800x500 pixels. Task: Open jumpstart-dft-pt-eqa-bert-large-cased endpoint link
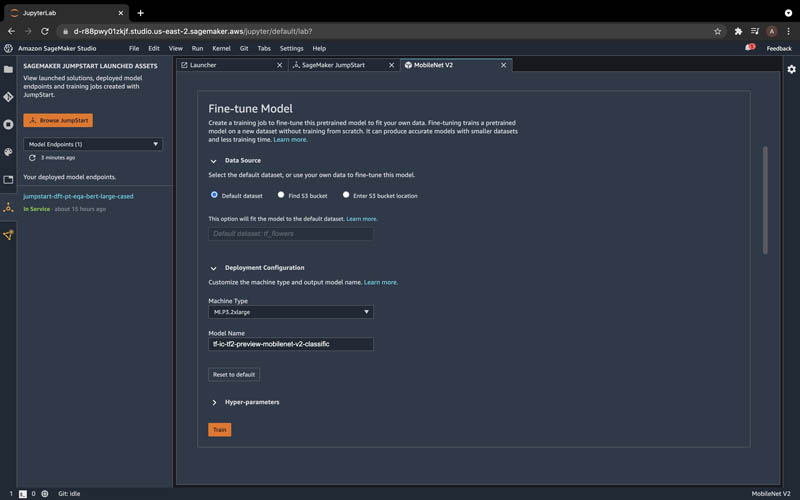pyautogui.click(x=78, y=196)
